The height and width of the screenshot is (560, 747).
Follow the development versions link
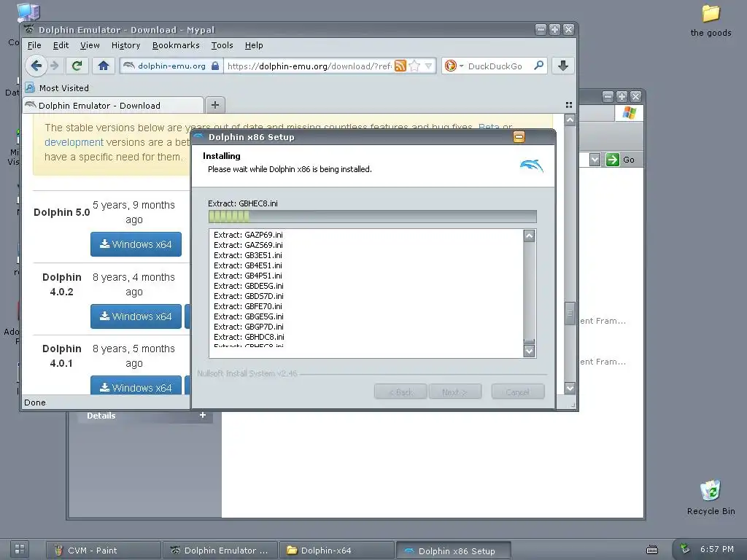74,142
